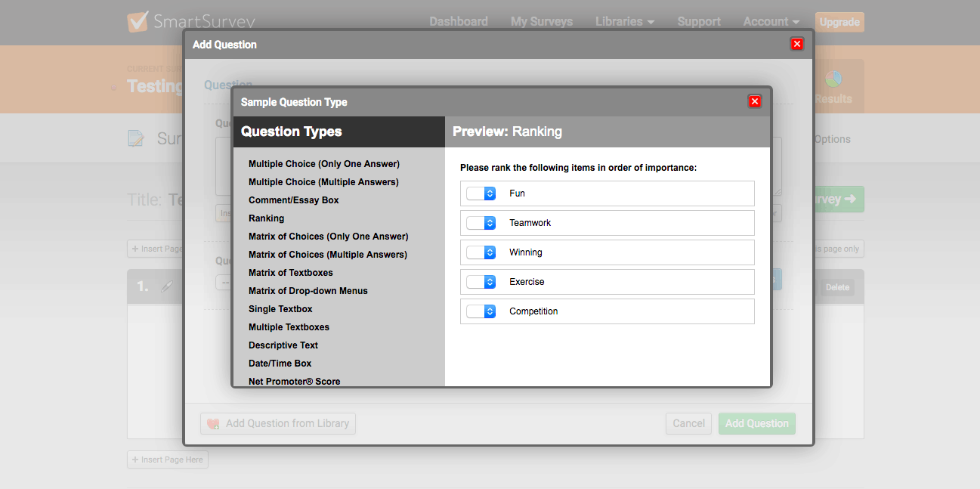
Task: Select Net Promoter Score question type
Action: point(295,382)
